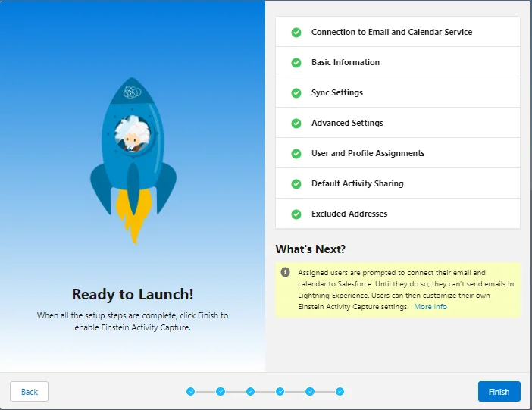Open the Sync Settings step
This screenshot has height=410, width=532.
[x=398, y=92]
